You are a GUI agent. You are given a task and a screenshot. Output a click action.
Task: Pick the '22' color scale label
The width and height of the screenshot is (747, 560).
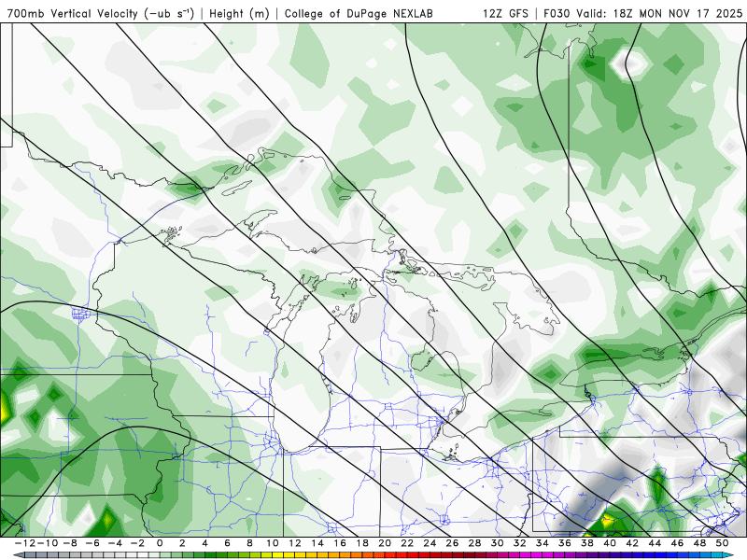407,543
